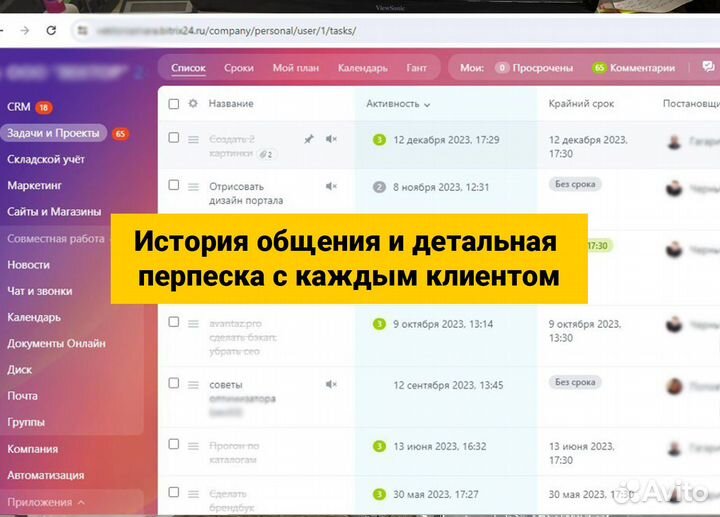
Task: Open drag handle menu for Сделать брендбук
Action: [193, 494]
